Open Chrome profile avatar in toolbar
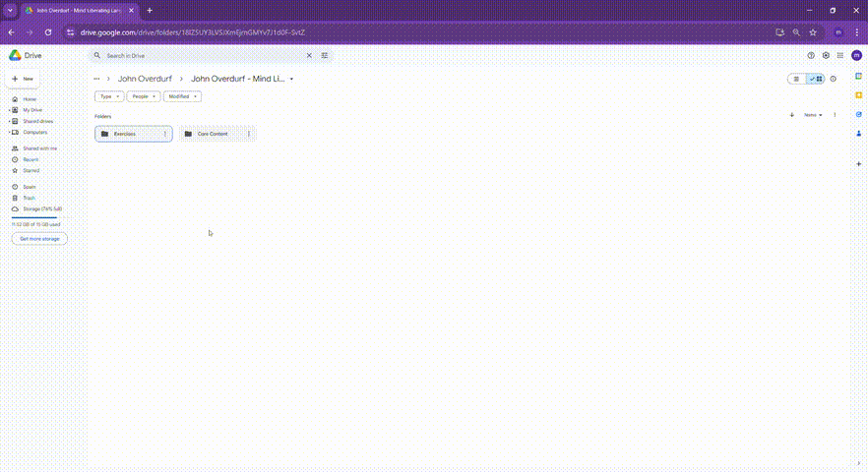868x472 pixels. (838, 32)
